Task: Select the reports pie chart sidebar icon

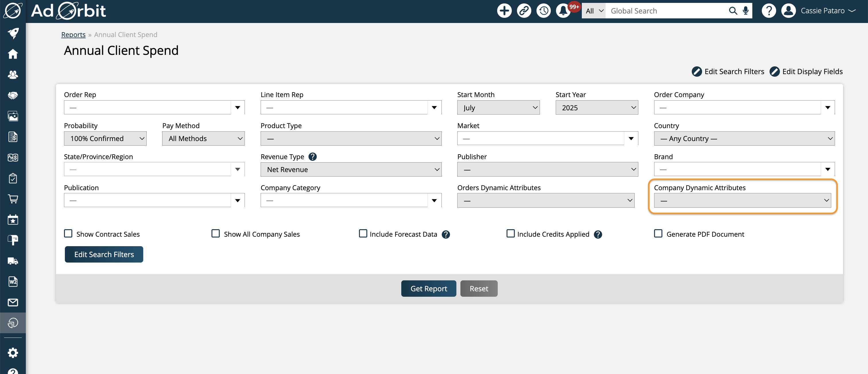Action: (13, 323)
